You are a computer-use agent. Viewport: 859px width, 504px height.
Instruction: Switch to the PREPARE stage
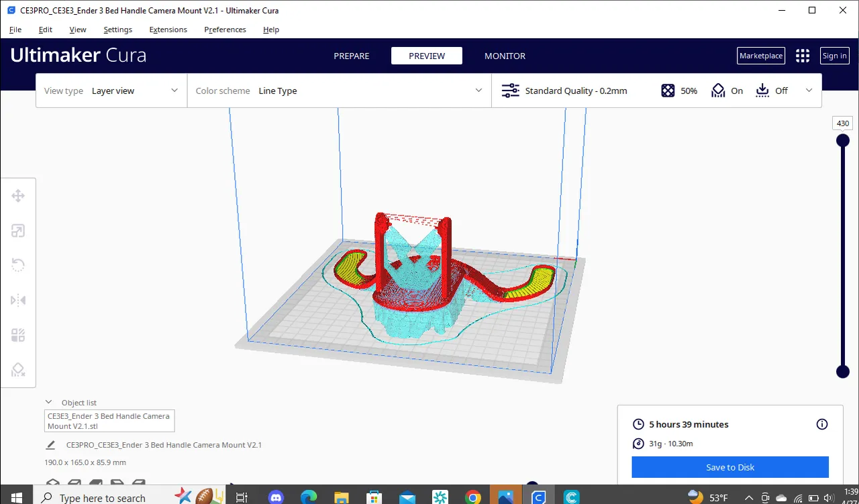[x=352, y=56]
